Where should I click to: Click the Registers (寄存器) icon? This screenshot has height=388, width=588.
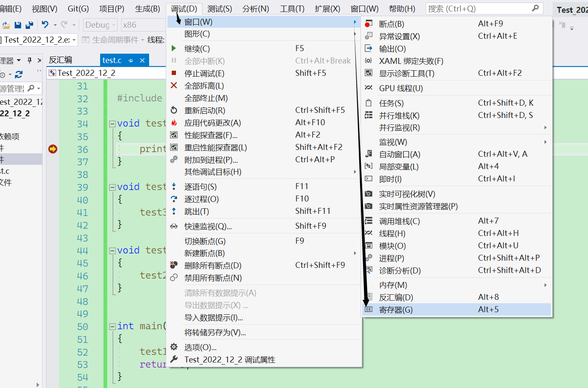pos(369,309)
